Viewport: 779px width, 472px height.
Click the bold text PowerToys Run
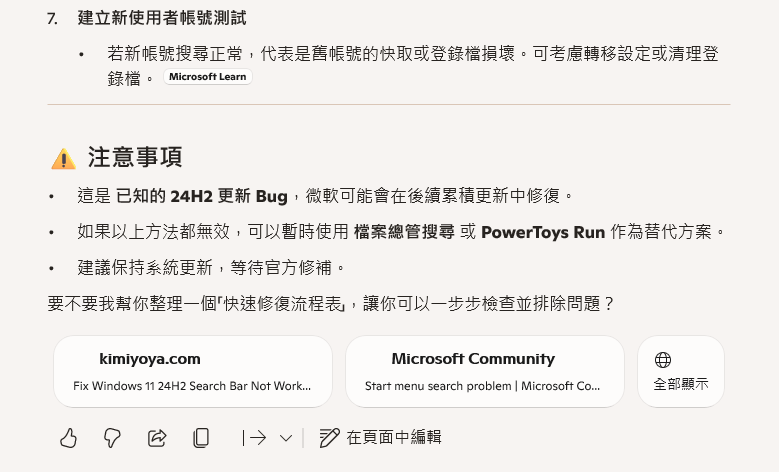click(543, 232)
